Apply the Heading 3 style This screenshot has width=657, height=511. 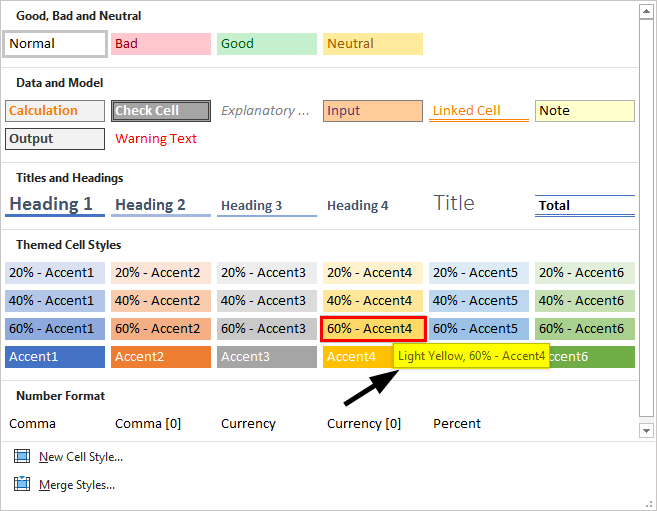pos(267,205)
